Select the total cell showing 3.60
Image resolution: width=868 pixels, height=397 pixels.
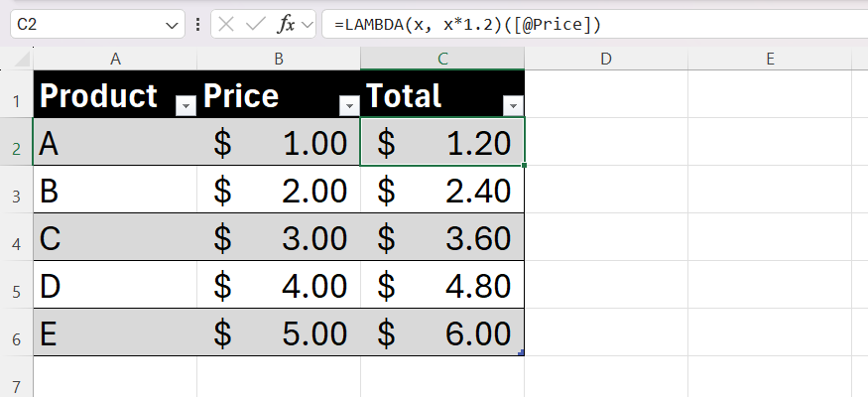pyautogui.click(x=442, y=237)
